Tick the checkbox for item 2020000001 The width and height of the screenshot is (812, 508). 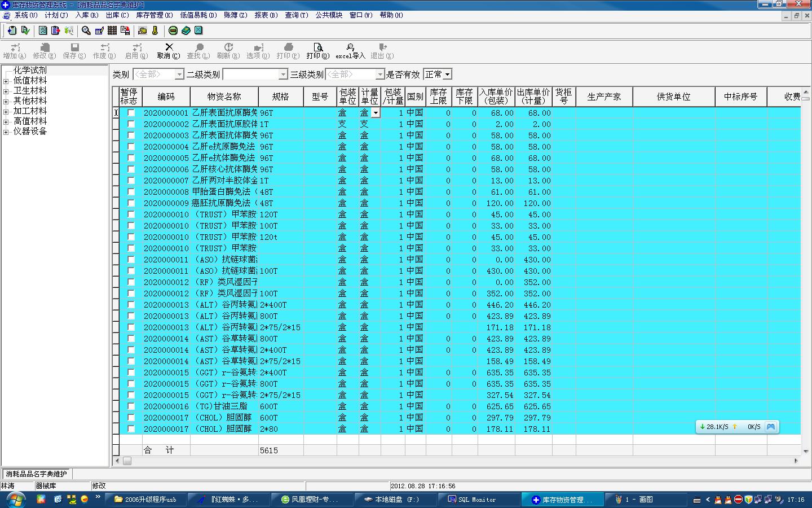(131, 113)
